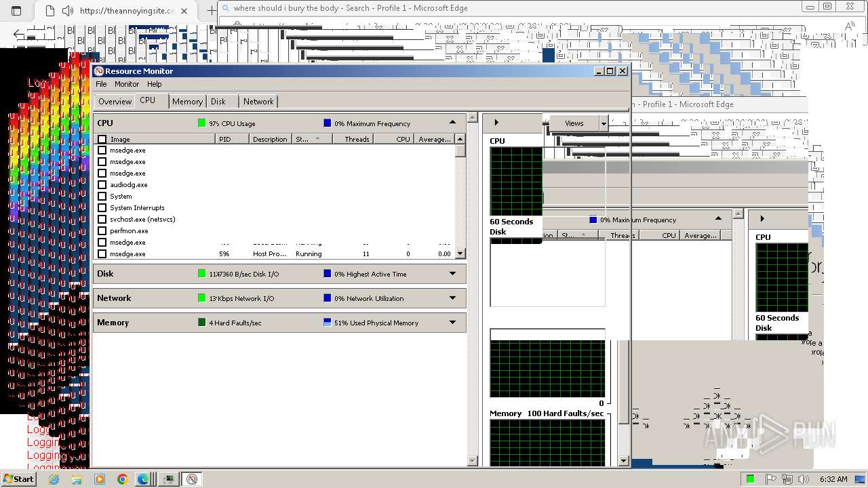Open the Action Center flag icon
The image size is (868, 488).
[770, 479]
